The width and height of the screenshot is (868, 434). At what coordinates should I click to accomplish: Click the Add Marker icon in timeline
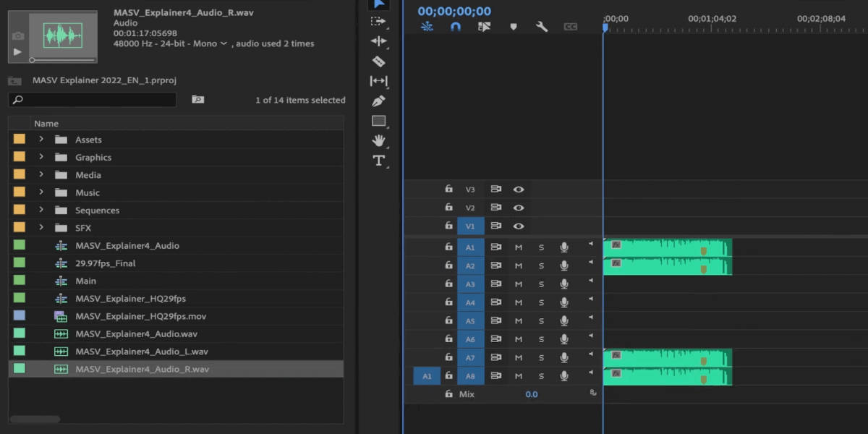point(514,27)
